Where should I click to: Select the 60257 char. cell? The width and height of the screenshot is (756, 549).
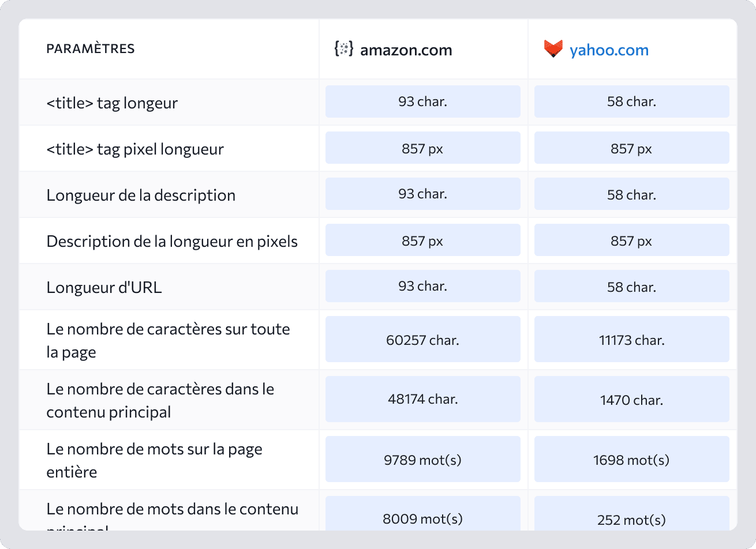click(x=423, y=340)
